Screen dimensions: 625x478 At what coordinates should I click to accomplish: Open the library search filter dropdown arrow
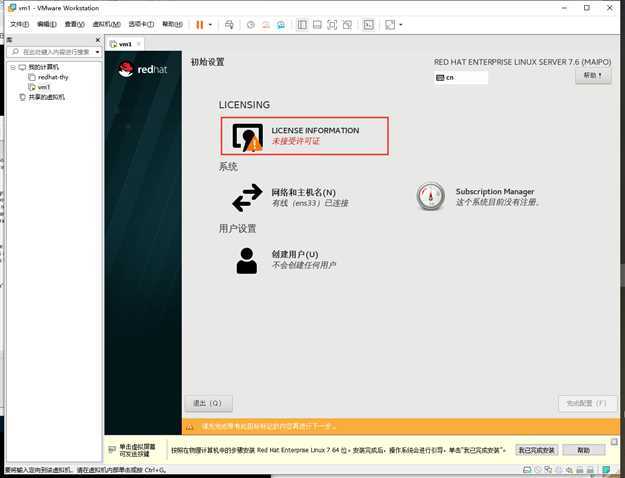pyautogui.click(x=97, y=52)
